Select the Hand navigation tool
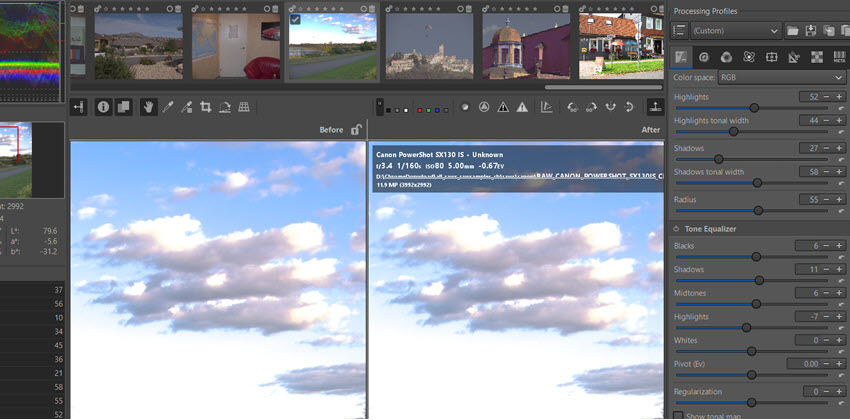Viewport: 850px width, 420px height. tap(148, 107)
